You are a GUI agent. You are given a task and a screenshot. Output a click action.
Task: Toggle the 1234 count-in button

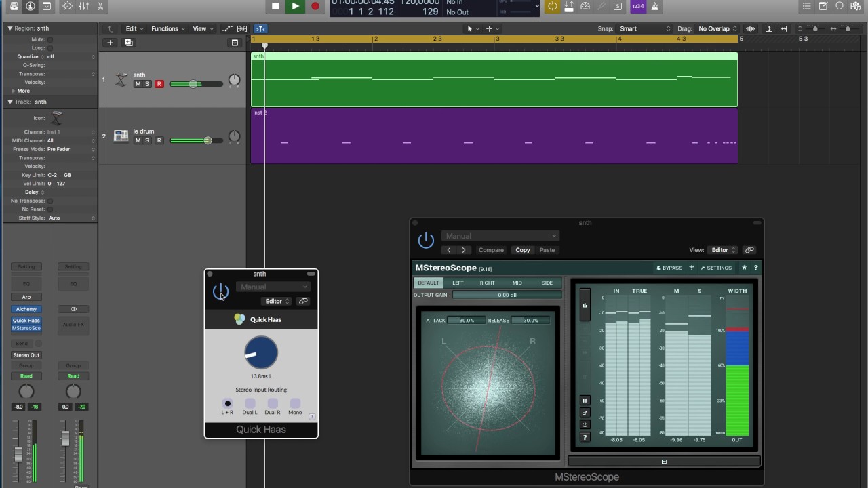coord(638,6)
